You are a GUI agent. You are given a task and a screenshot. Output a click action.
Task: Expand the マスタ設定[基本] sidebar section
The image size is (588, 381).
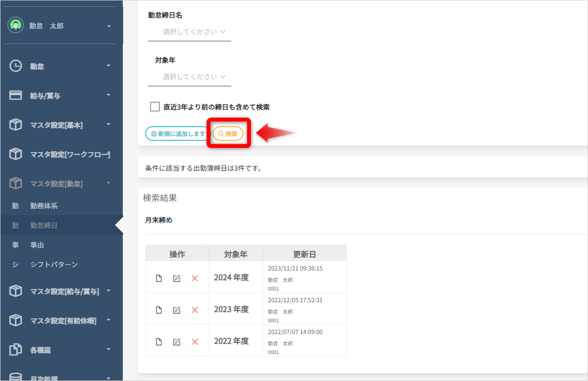[x=61, y=125]
